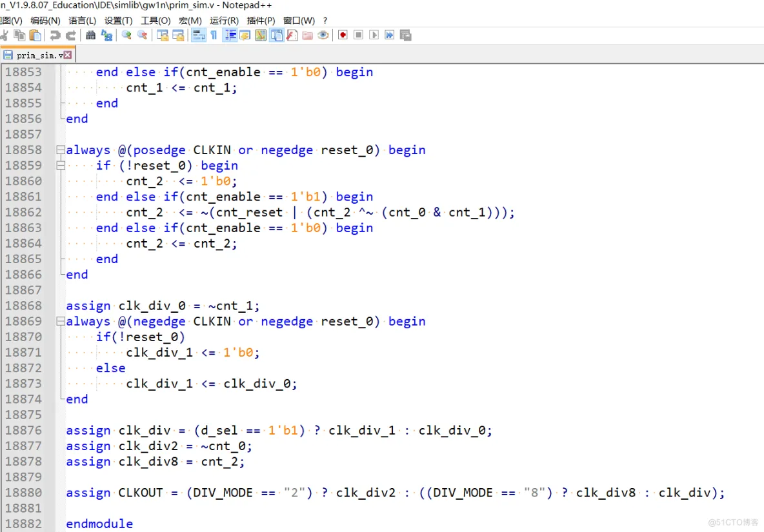The image size is (764, 532).
Task: Click the synchronize horizontal scrolling icon
Action: (178, 35)
